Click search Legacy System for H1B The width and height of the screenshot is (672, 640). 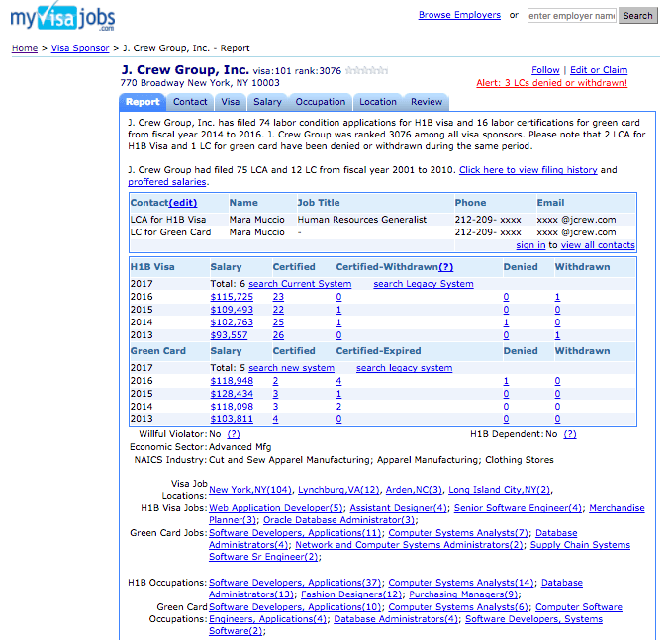[424, 284]
